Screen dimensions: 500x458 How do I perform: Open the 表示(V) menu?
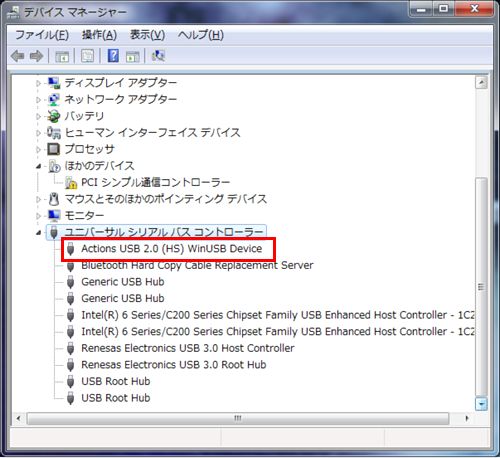pyautogui.click(x=147, y=35)
